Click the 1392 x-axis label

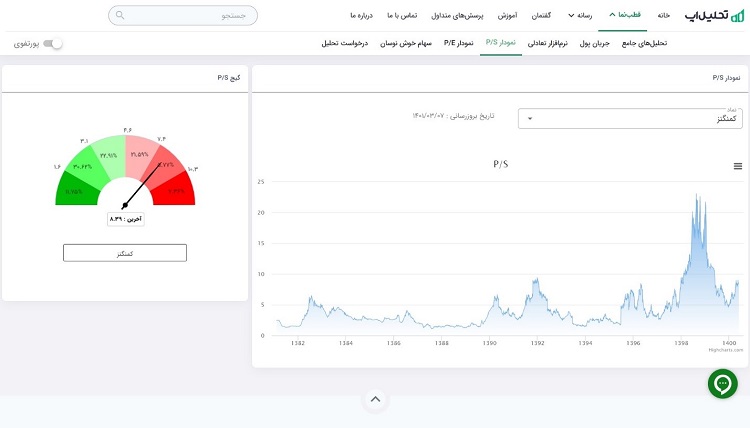point(537,343)
